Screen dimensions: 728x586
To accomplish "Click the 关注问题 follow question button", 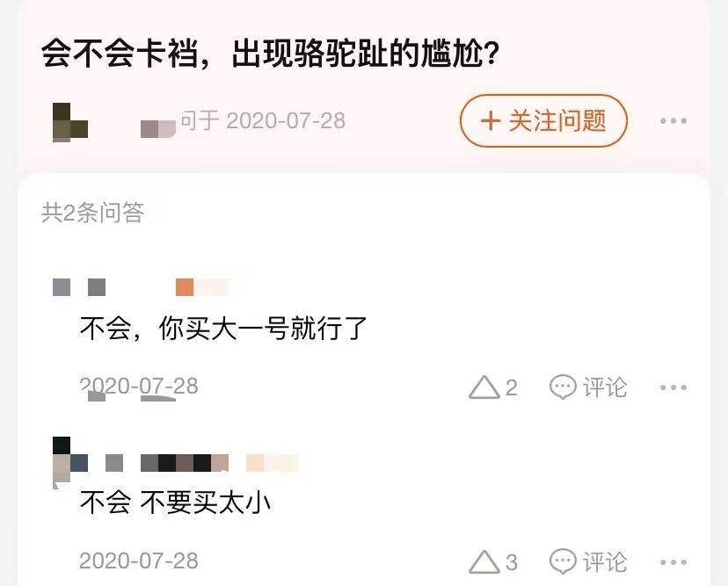I will click(x=543, y=120).
